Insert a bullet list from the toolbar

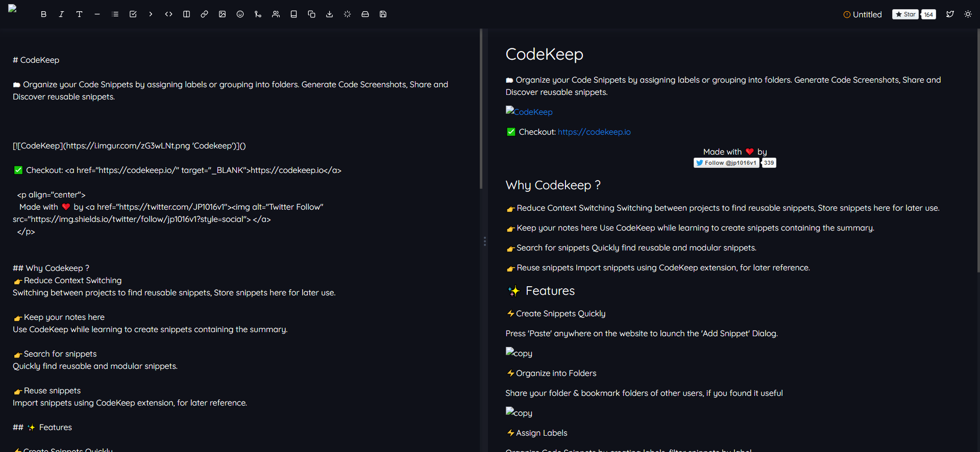point(115,14)
